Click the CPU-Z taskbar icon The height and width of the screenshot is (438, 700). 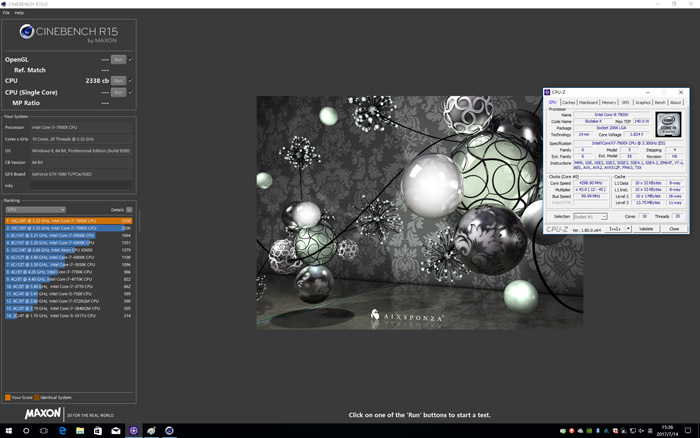[133, 431]
